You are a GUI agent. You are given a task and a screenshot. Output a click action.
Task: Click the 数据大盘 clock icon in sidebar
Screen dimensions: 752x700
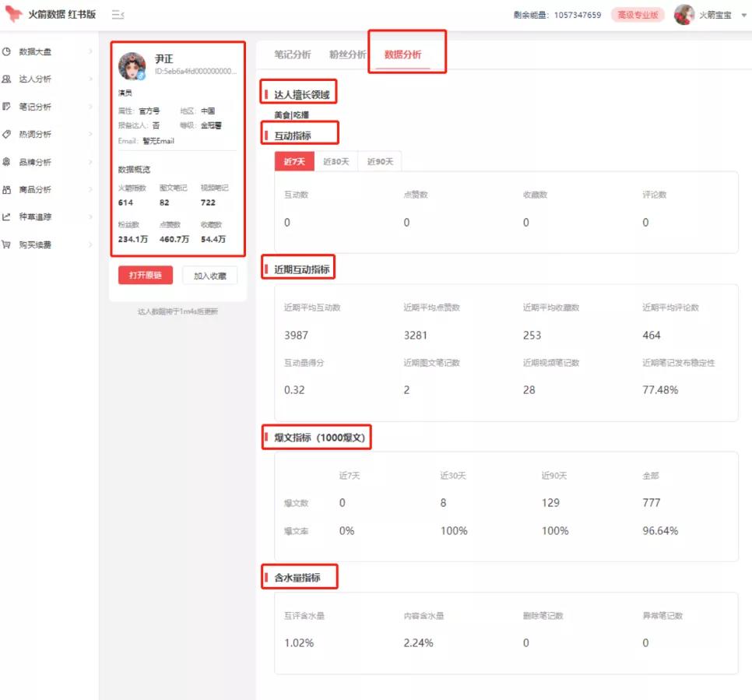(x=7, y=51)
